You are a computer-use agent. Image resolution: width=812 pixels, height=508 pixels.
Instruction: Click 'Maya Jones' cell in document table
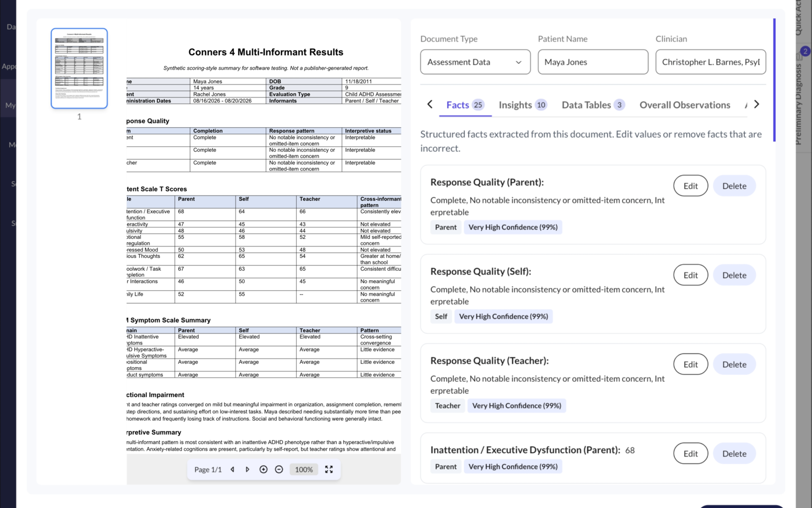(207, 82)
